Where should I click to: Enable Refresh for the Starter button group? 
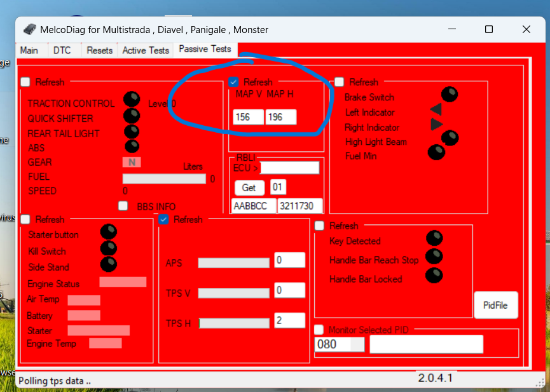click(x=25, y=219)
